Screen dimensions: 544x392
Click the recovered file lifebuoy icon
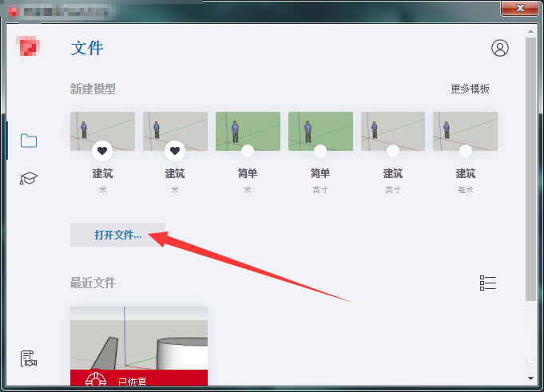point(96,379)
